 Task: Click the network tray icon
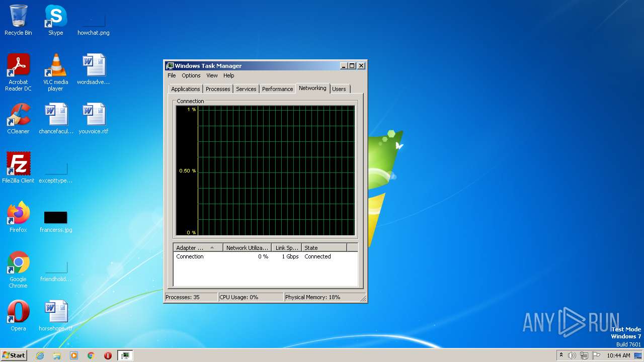point(584,355)
